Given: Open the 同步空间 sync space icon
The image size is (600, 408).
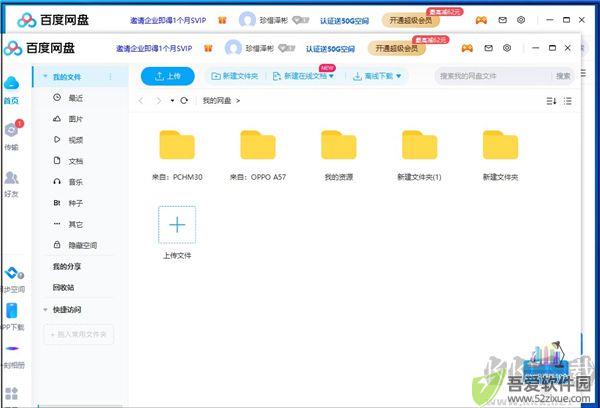Looking at the screenshot, I should tap(13, 273).
